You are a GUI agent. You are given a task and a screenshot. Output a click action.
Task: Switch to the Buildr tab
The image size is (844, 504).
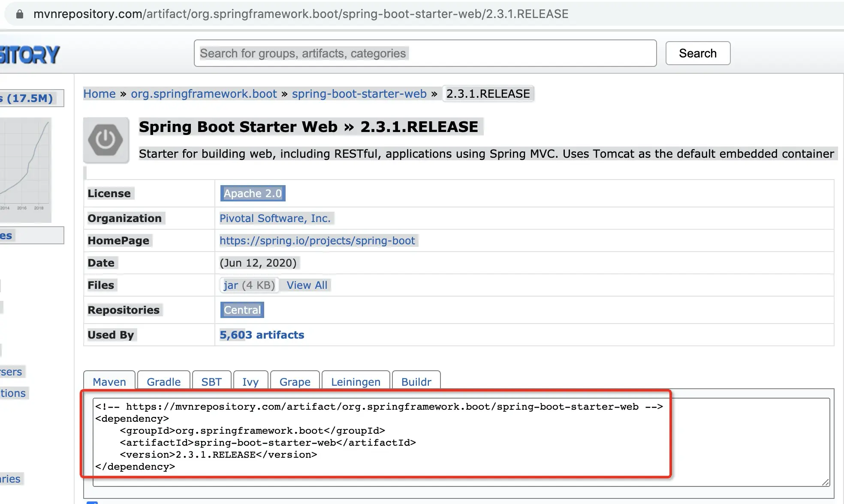tap(416, 381)
